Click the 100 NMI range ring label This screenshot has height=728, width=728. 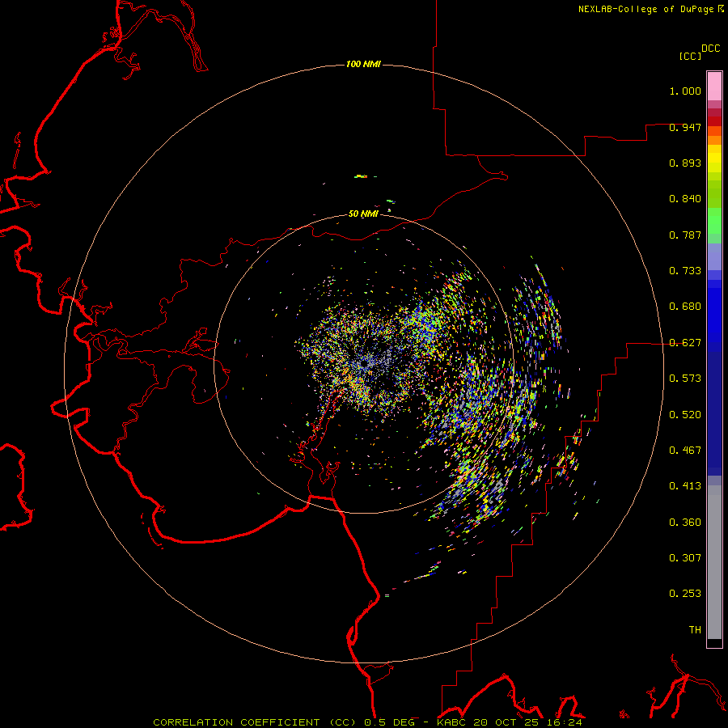coord(363,64)
